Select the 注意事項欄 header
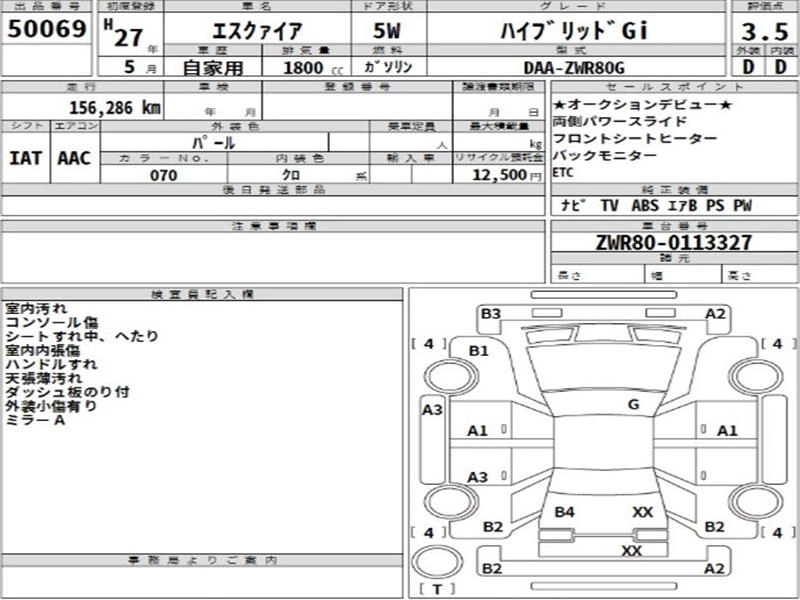The height and width of the screenshot is (600, 800). pos(274,226)
